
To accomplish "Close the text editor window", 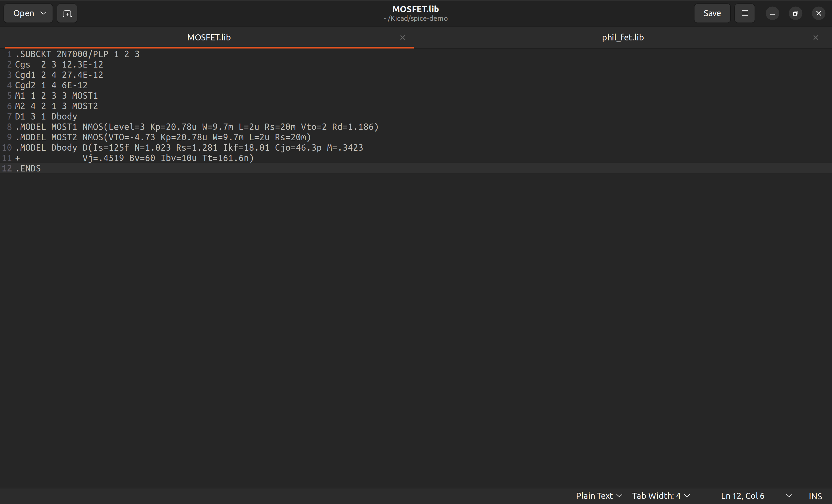I will click(x=818, y=14).
